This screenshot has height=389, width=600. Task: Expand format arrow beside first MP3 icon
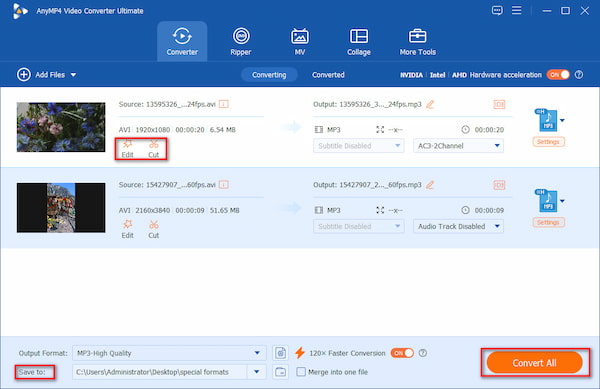click(562, 120)
